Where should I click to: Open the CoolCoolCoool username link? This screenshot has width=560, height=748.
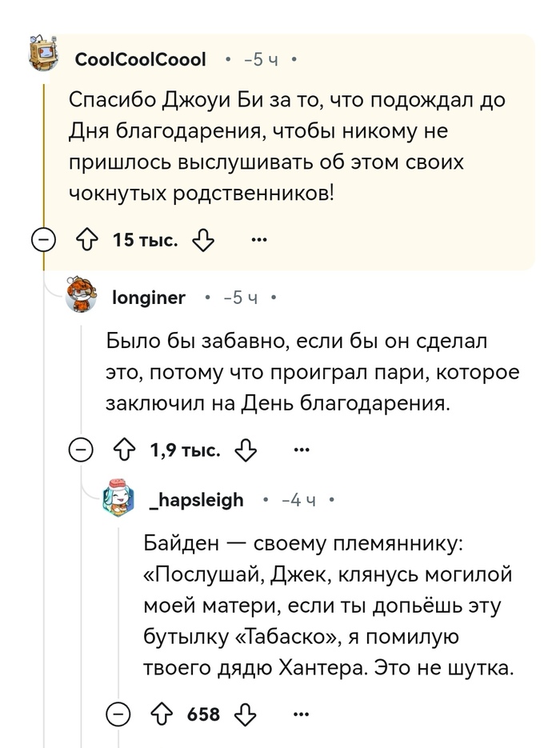[140, 59]
